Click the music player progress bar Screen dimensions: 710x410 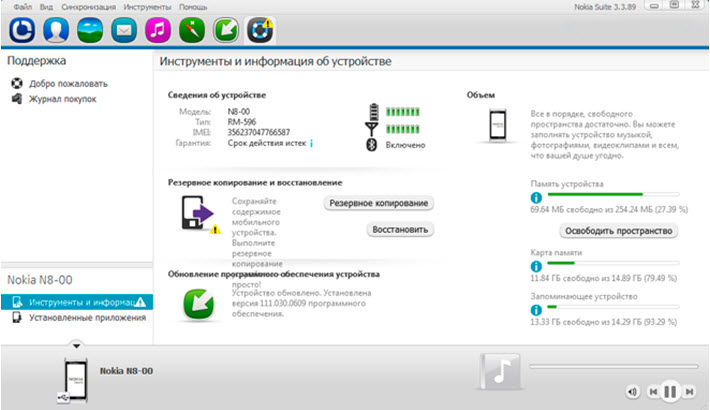pos(614,366)
